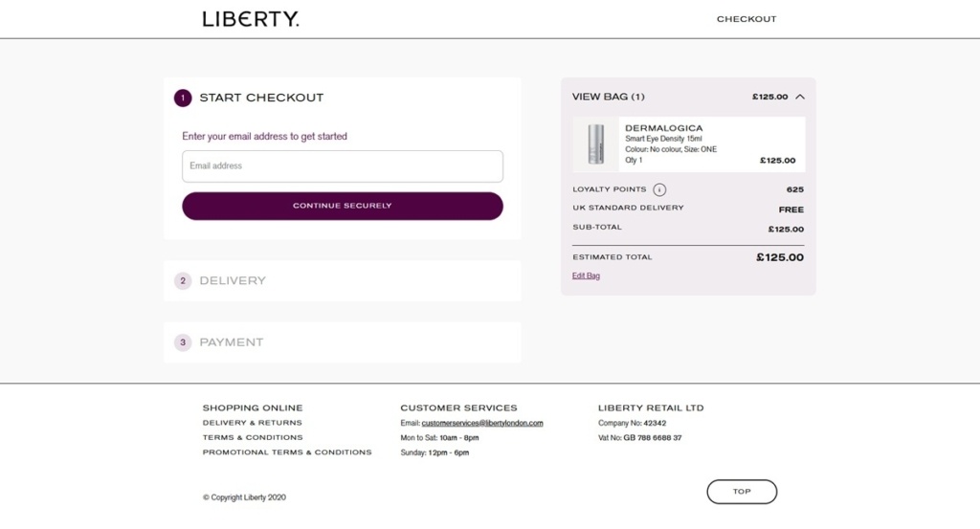Screen dimensions: 980x529
Task: Click the Continue Securely button
Action: tap(343, 206)
